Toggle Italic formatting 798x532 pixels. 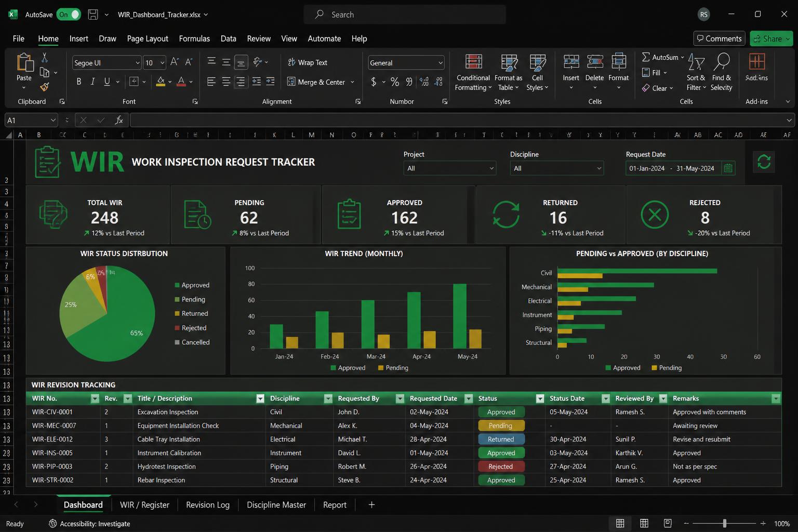click(93, 82)
